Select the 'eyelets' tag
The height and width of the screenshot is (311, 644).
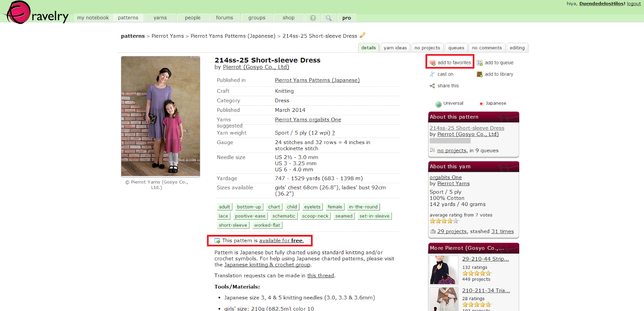[312, 207]
